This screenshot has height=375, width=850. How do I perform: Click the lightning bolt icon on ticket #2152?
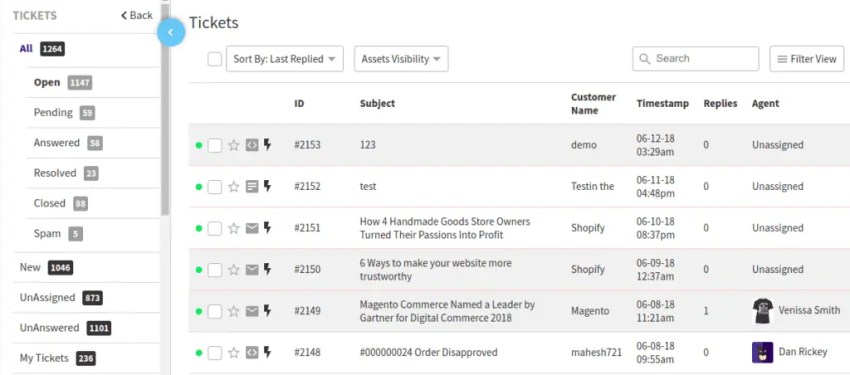point(267,186)
